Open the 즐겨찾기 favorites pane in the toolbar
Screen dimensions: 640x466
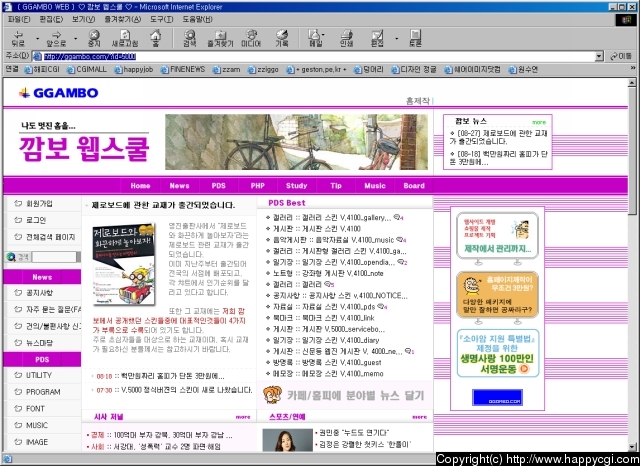(220, 38)
